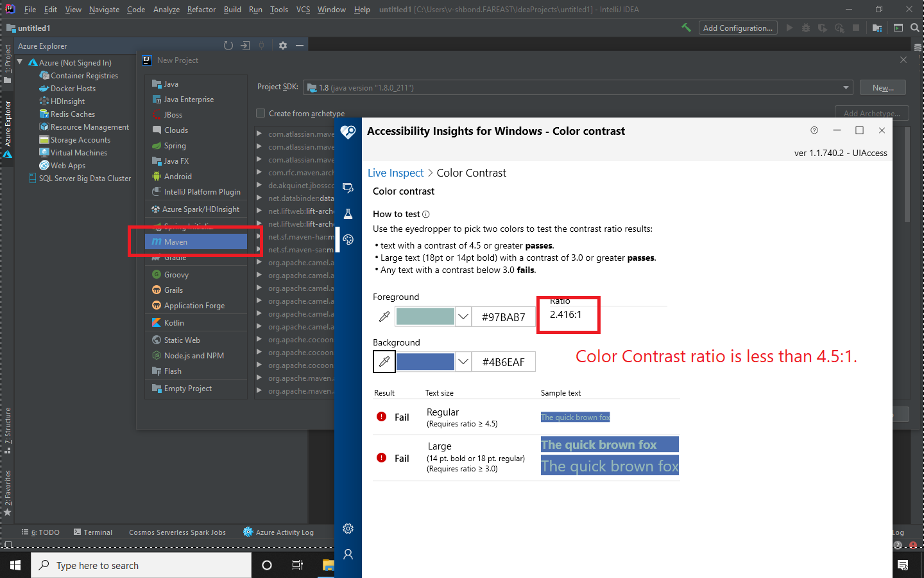This screenshot has height=578, width=924.
Task: Open the Background color dropdown arrow
Action: pos(463,362)
